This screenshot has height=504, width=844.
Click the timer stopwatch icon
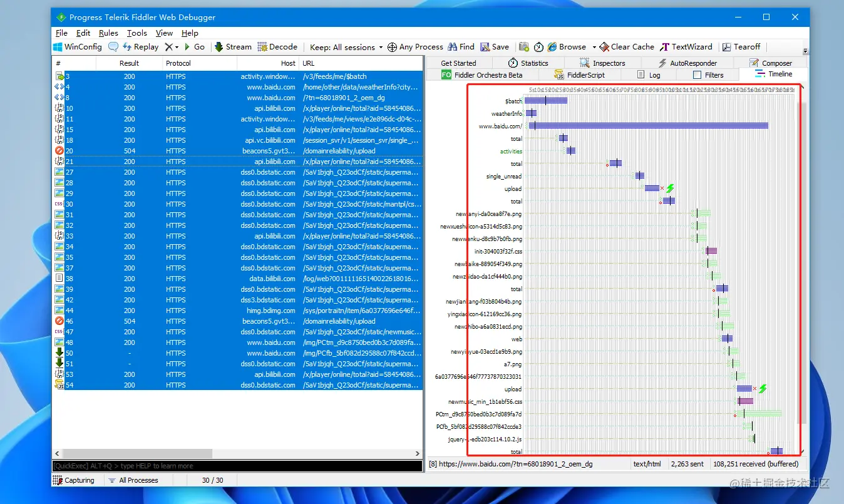pos(538,47)
